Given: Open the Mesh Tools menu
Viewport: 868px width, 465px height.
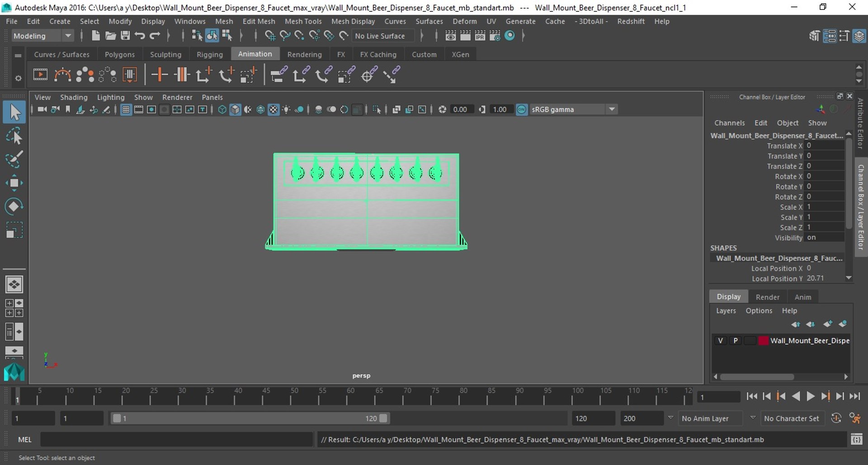Looking at the screenshot, I should tap(303, 21).
